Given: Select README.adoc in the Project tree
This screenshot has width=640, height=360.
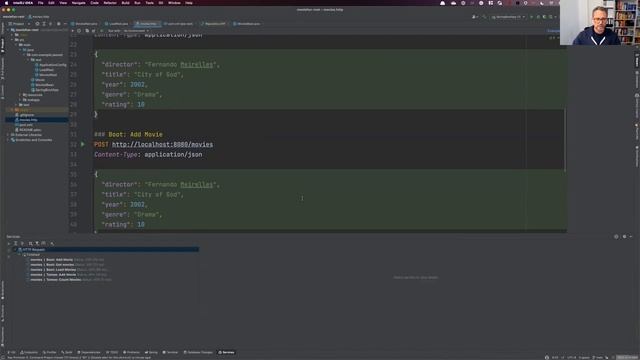Looking at the screenshot, I should tap(28, 130).
